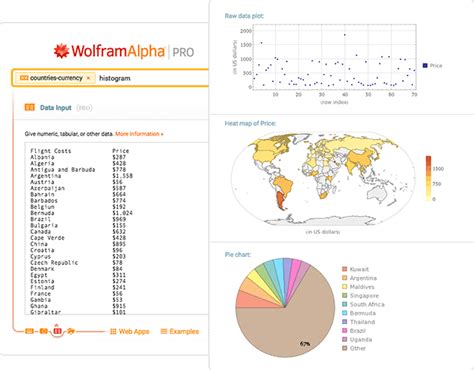Select the keyboard input icon in the bottom toolbar
This screenshot has height=370, width=474.
coord(29,331)
